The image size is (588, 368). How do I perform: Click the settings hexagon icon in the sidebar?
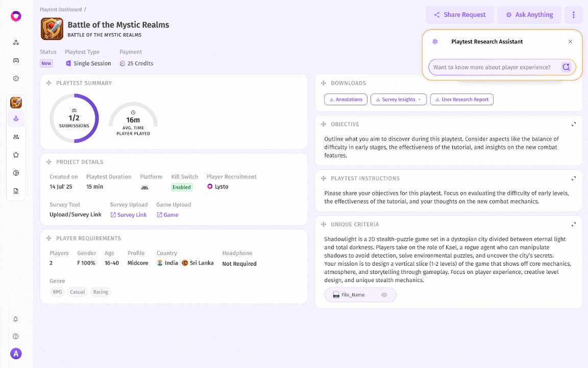tap(16, 78)
